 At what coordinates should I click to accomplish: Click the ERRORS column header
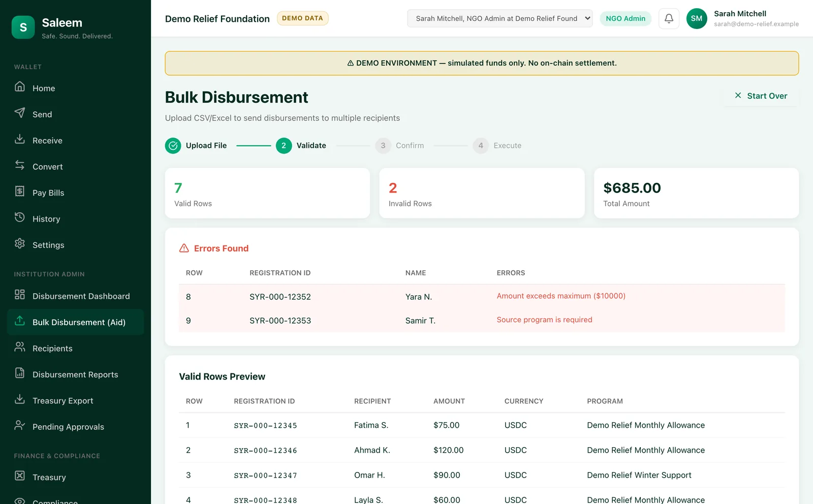(511, 273)
